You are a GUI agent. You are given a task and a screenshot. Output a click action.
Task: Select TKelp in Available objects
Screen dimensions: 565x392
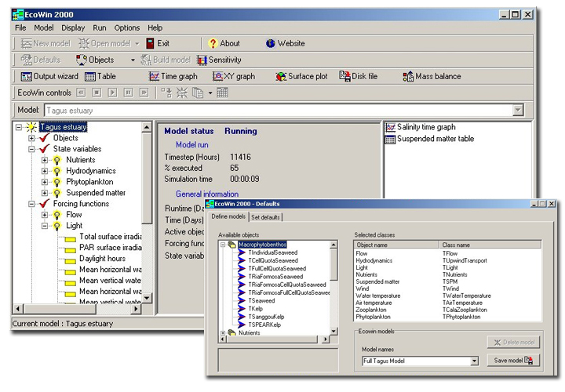(256, 309)
